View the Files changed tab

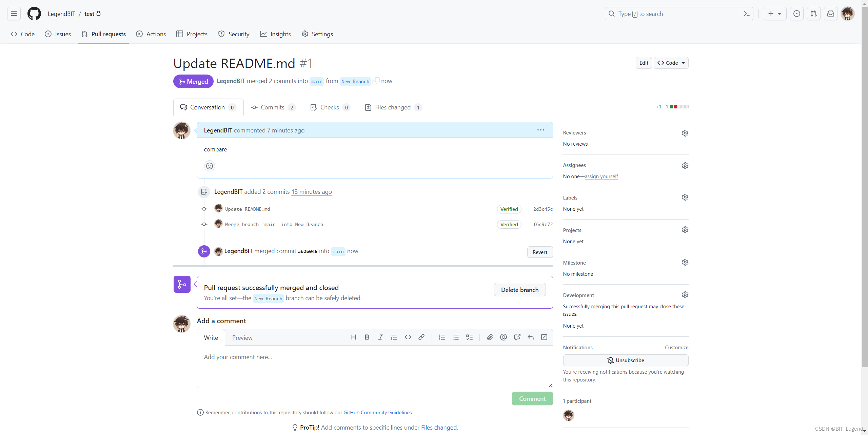[393, 107]
